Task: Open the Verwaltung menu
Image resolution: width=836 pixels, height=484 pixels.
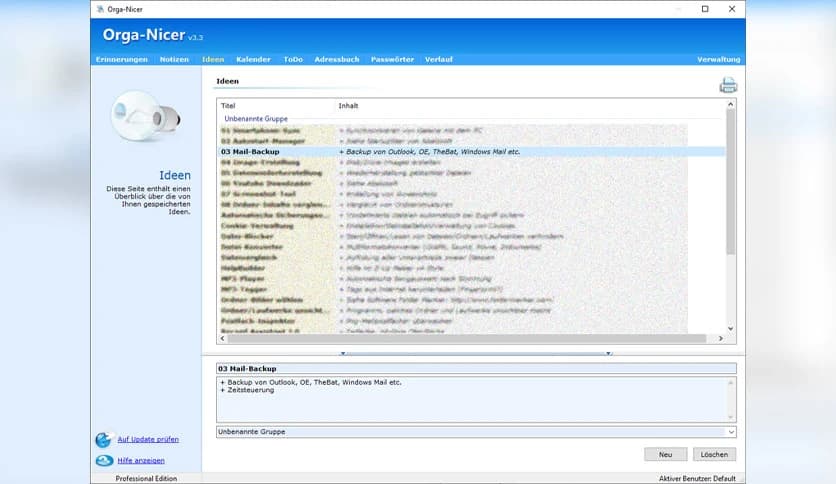Action: click(x=718, y=59)
